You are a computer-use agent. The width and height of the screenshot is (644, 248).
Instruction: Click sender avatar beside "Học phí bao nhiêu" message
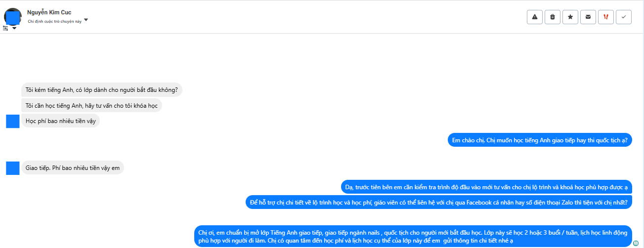[x=12, y=121]
